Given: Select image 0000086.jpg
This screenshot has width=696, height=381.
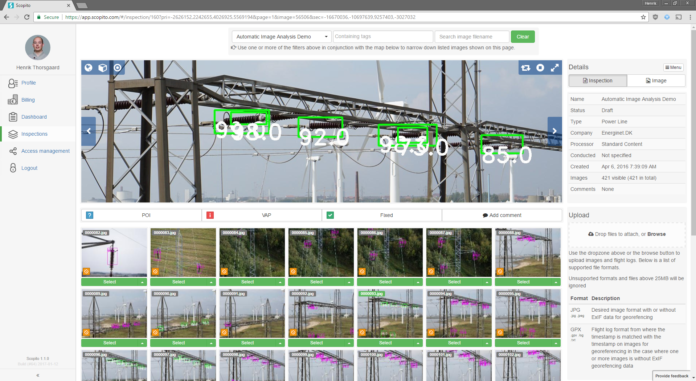Looking at the screenshot, I should click(x=385, y=282).
